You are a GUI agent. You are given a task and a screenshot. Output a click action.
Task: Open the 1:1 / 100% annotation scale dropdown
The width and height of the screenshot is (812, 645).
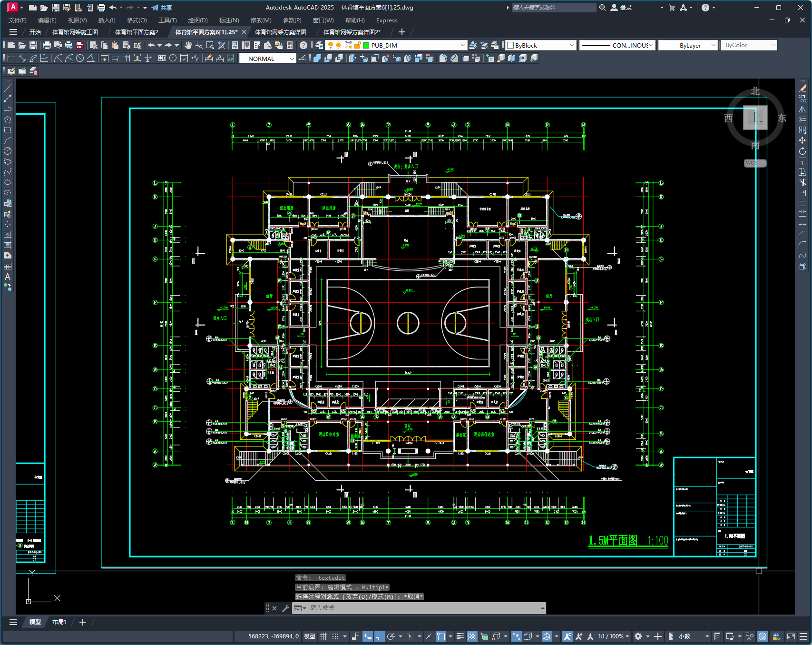coord(614,636)
